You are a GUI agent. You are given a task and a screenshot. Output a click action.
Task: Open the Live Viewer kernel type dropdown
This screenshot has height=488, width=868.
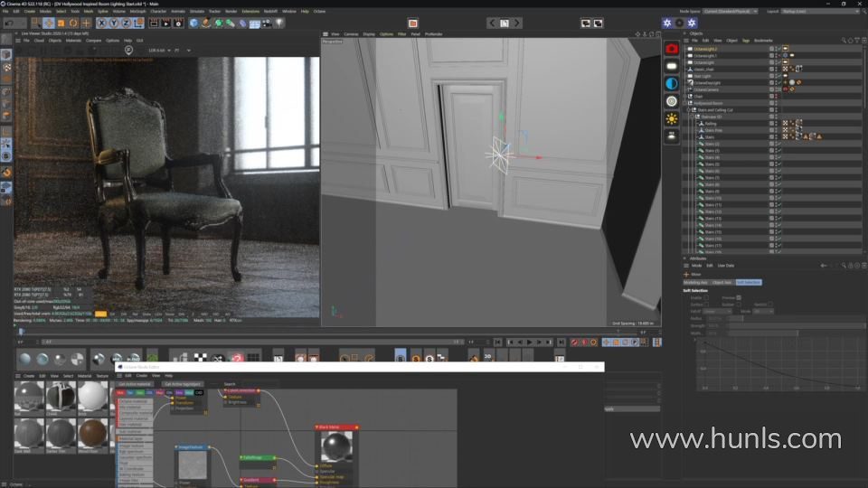point(183,51)
